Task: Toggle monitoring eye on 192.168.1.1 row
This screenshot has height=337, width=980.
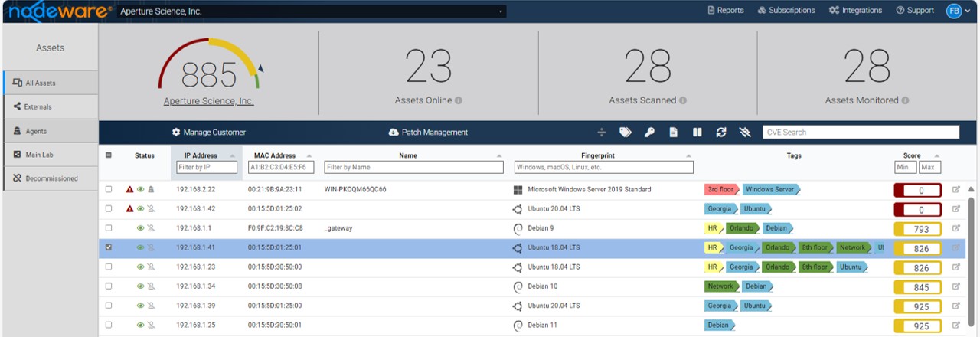Action: (x=141, y=227)
